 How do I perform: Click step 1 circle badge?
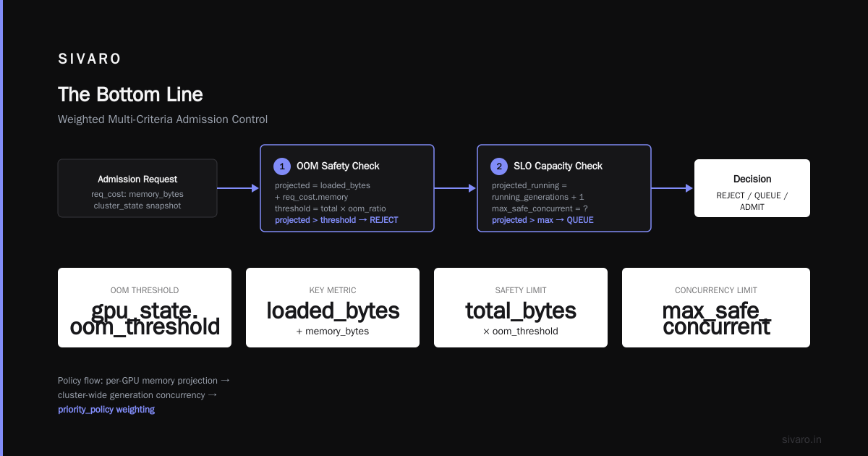[282, 166]
